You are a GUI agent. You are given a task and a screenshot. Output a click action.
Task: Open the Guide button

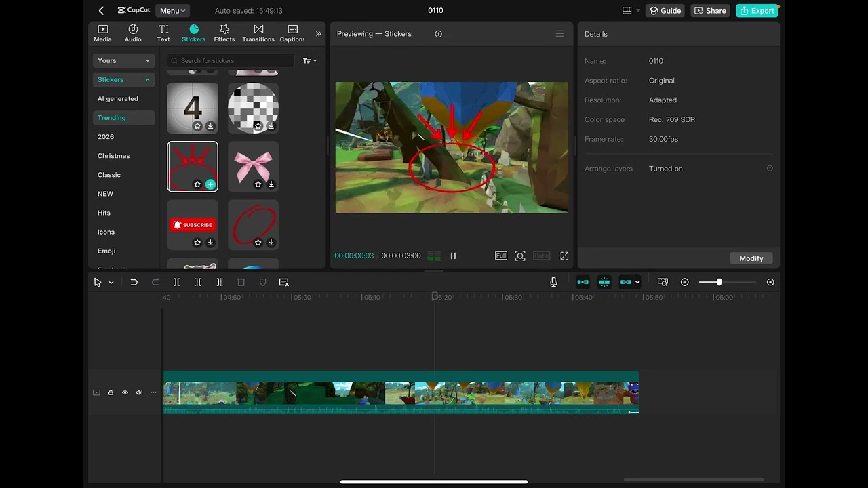665,11
